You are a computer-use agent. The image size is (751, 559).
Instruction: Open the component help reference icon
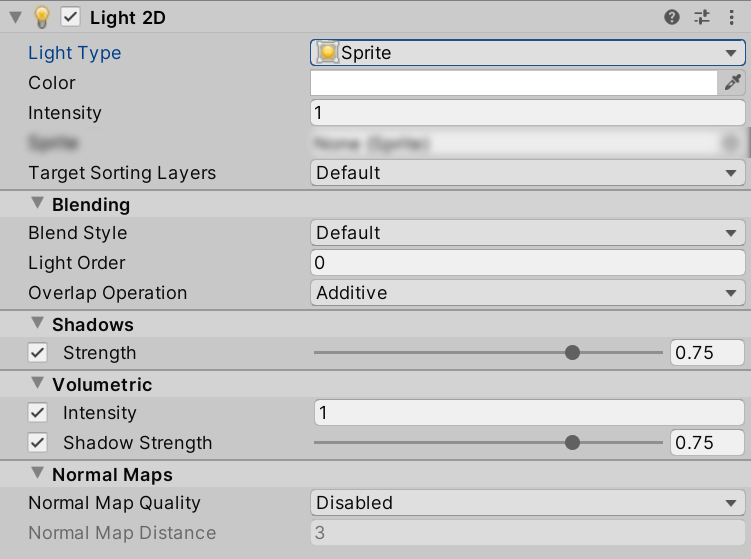coord(672,17)
